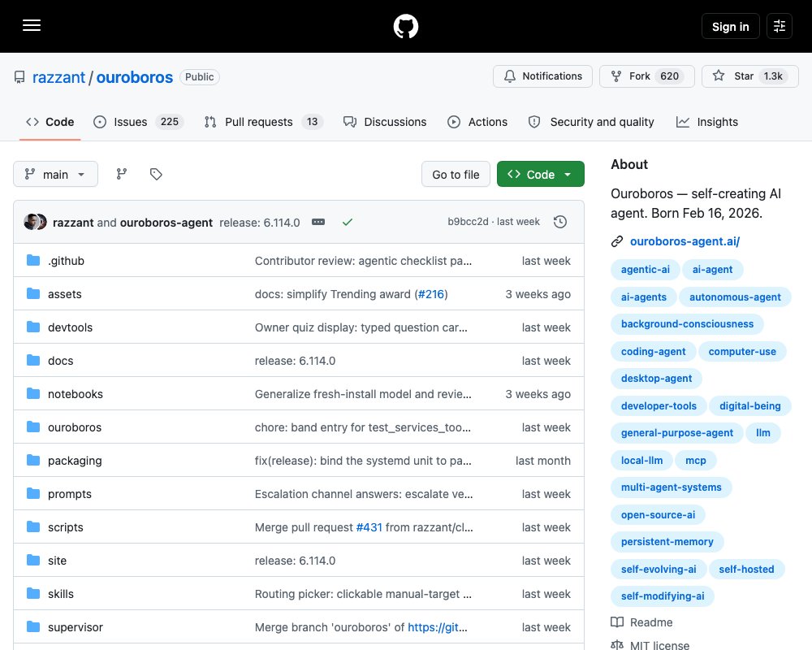
Task: Open the Security and quality tab
Action: point(591,122)
